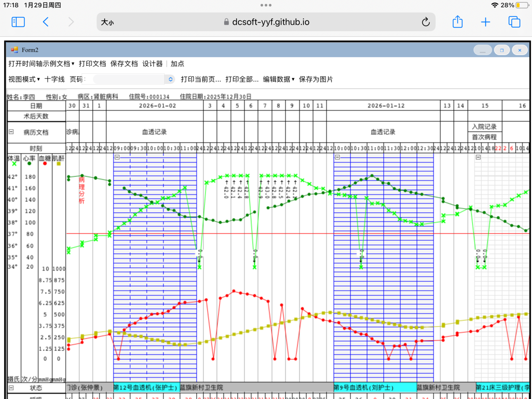Expand the 视图模式 dropdown
This screenshot has height=399, width=532.
pyautogui.click(x=24, y=79)
